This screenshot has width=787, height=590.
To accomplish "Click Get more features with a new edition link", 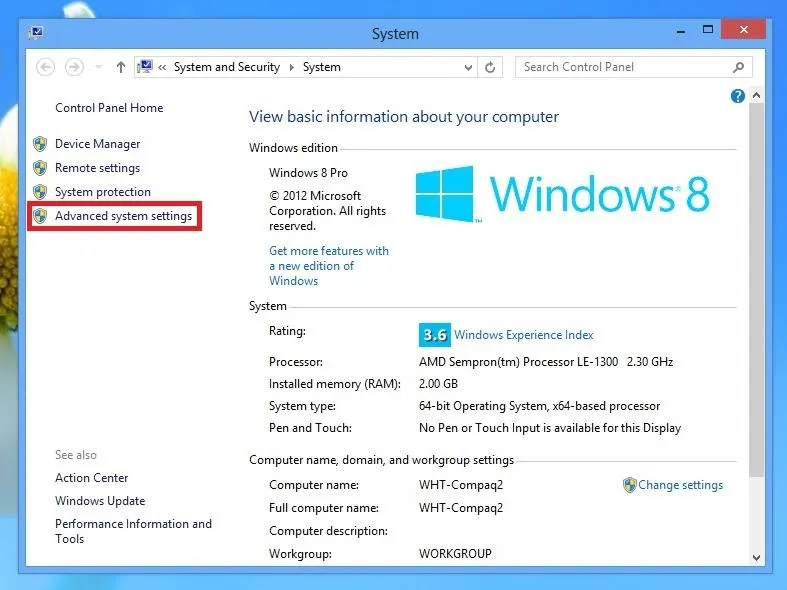I will click(x=329, y=266).
